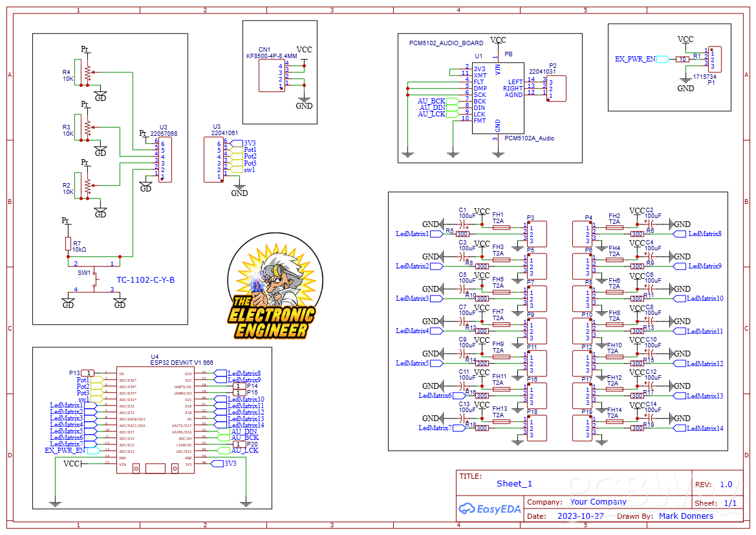Select the R3 10K potentiometer symbol

(x=87, y=127)
